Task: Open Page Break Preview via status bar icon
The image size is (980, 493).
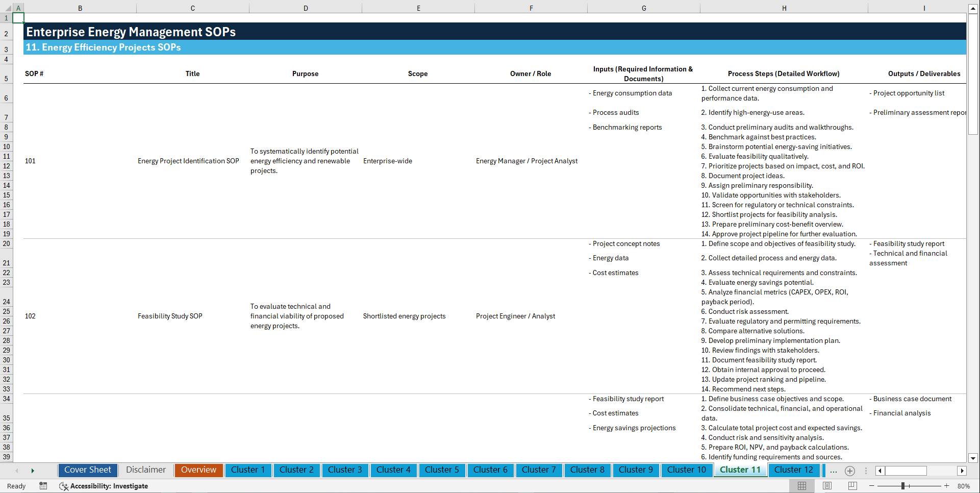Action: (x=852, y=486)
